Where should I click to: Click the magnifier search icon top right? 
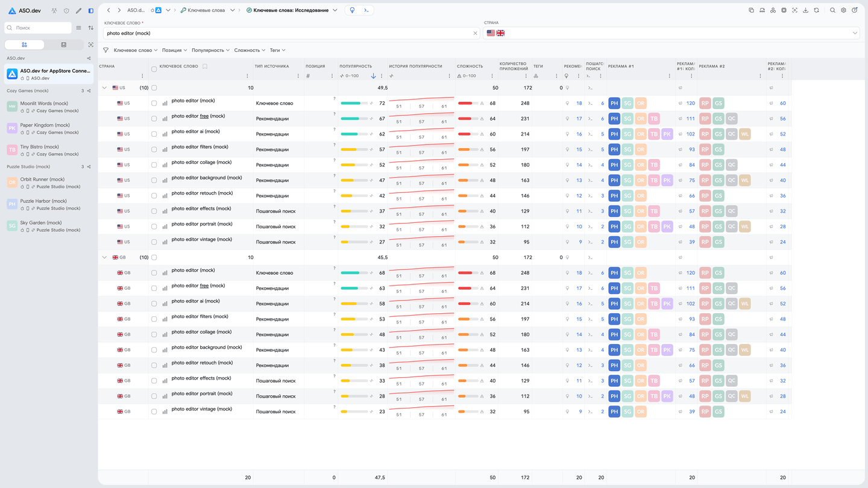point(832,10)
